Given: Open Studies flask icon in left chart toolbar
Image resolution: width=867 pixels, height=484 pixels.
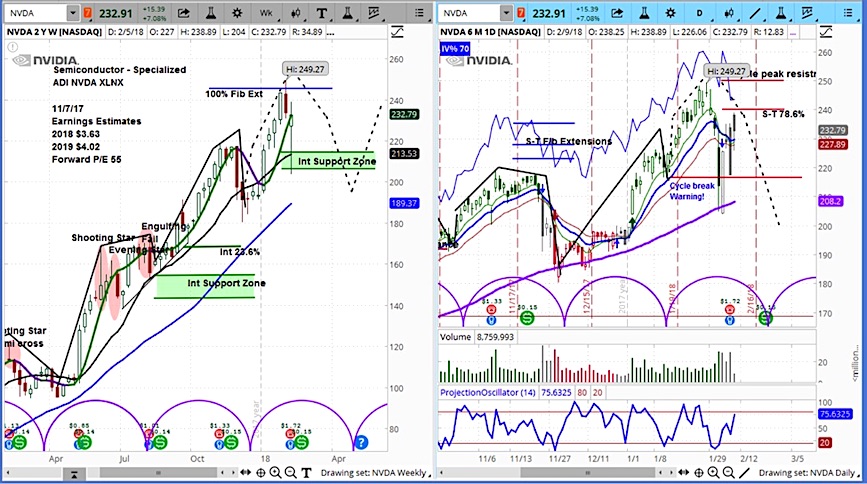Looking at the screenshot, I should point(211,13).
